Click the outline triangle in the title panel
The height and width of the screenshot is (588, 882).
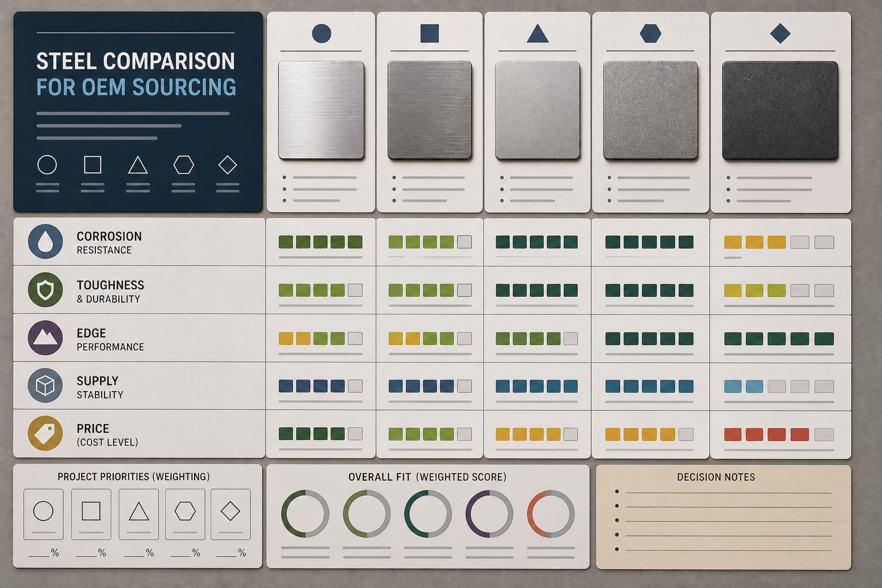(x=138, y=165)
